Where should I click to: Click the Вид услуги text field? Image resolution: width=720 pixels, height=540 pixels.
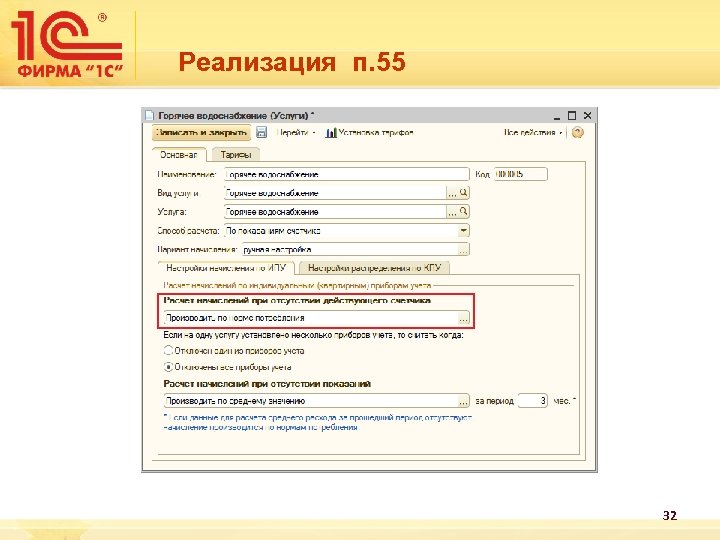point(335,193)
